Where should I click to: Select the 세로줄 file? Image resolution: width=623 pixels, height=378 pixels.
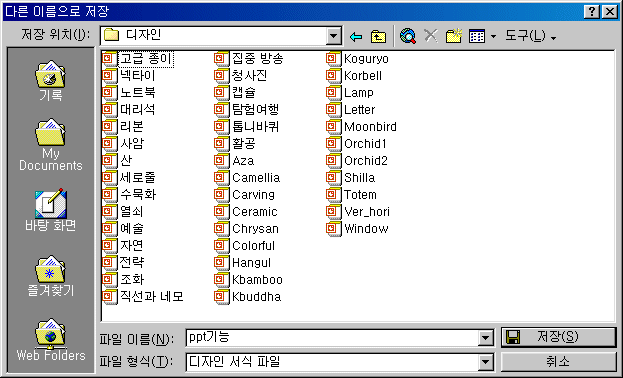(129, 178)
